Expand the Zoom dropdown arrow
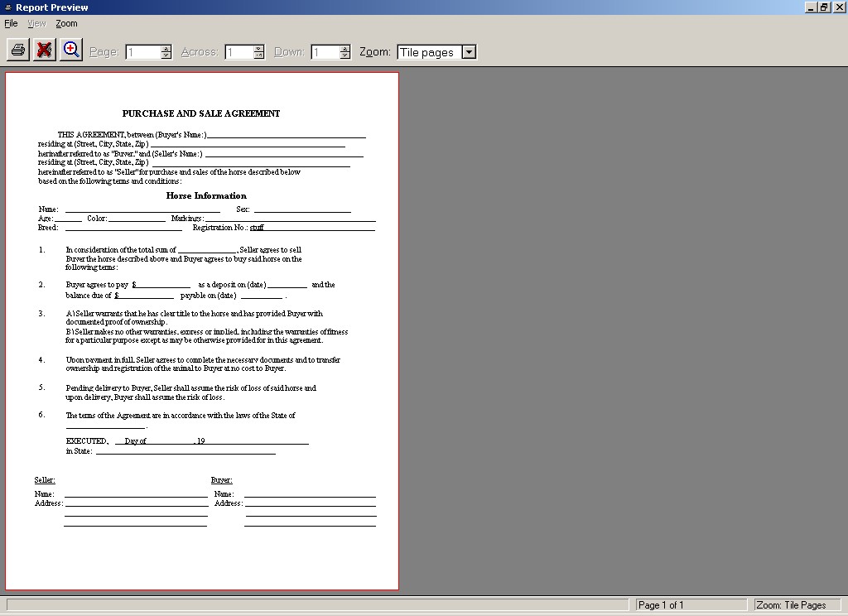 pos(469,52)
